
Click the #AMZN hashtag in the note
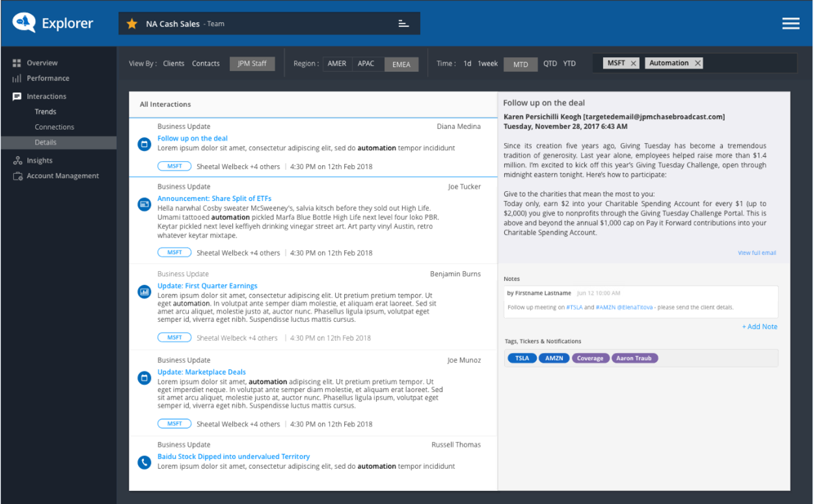tap(604, 308)
